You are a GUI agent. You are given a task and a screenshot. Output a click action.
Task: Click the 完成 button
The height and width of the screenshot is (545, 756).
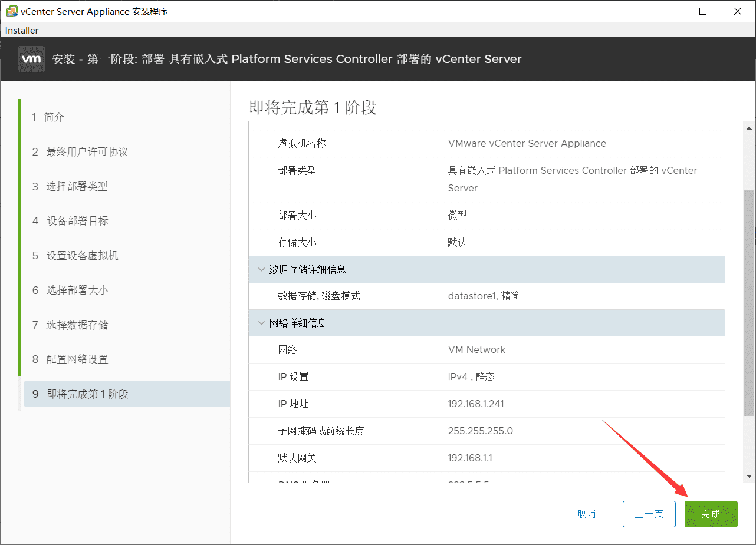tap(711, 514)
